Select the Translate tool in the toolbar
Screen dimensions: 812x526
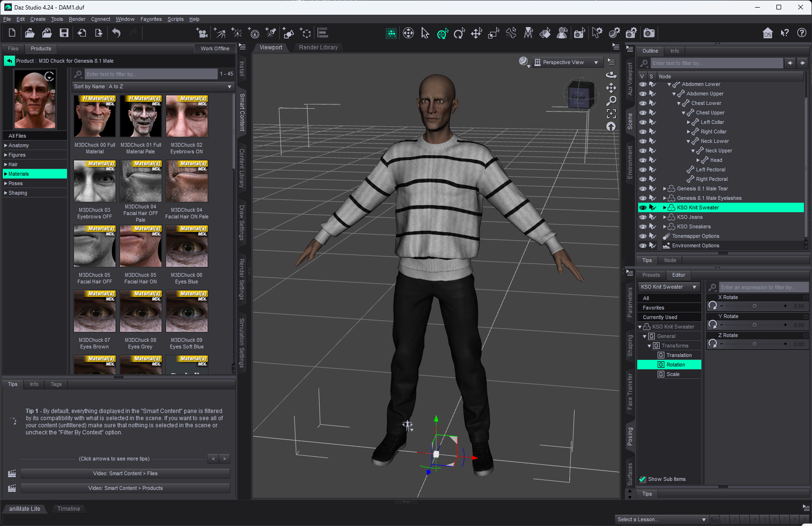476,33
